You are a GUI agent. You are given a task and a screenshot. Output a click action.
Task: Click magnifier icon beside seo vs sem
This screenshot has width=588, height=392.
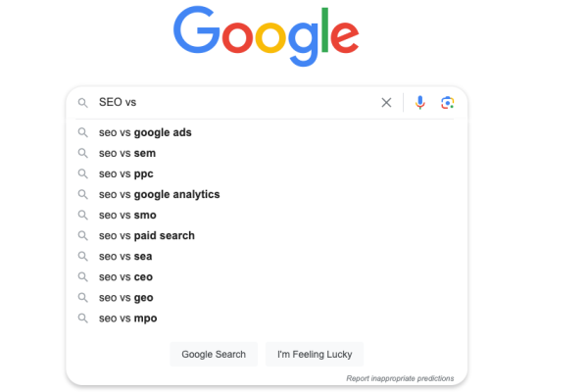(83, 153)
